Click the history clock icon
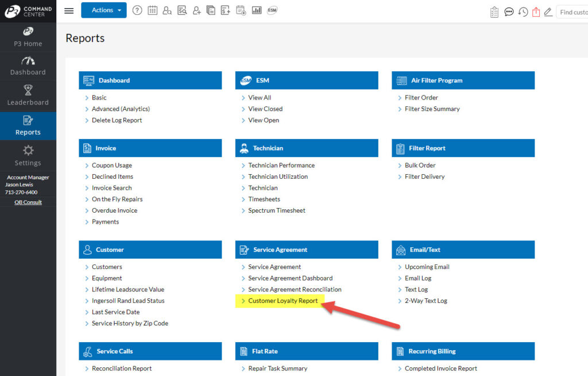The height and width of the screenshot is (376, 588). click(523, 11)
